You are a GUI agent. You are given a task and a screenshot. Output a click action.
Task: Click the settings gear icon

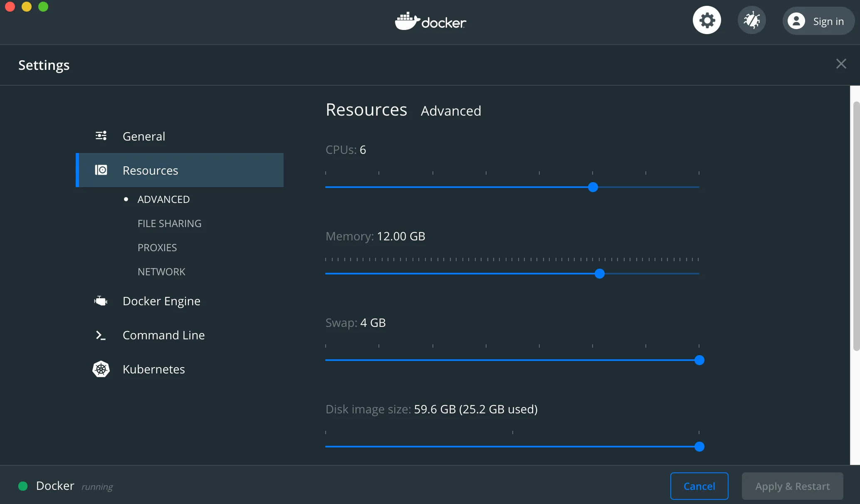tap(707, 20)
